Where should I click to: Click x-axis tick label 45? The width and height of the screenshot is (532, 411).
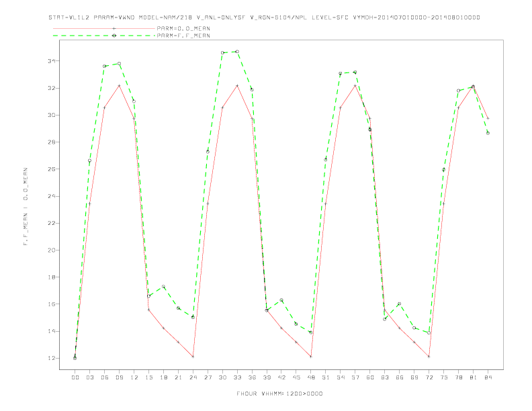[296, 377]
